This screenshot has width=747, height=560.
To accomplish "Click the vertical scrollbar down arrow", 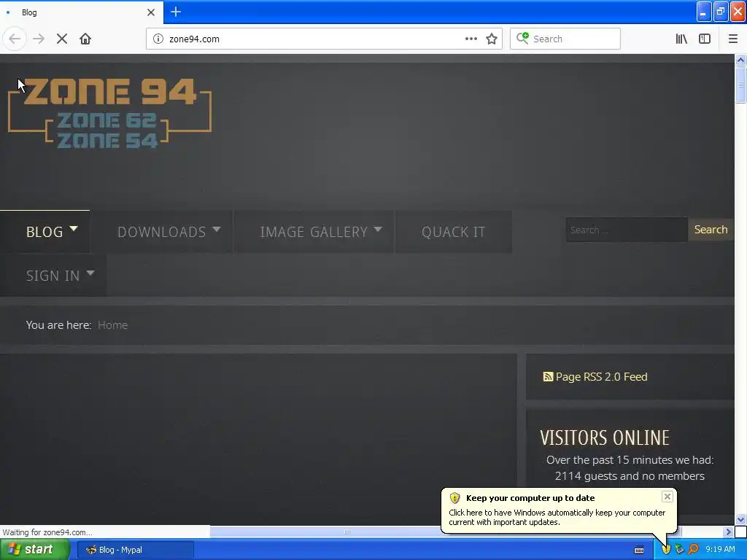I will point(740,519).
